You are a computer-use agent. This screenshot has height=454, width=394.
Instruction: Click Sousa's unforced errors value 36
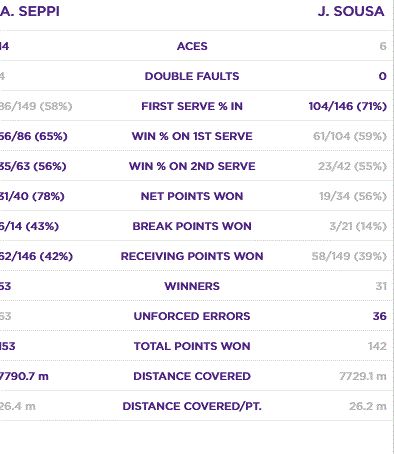[380, 316]
